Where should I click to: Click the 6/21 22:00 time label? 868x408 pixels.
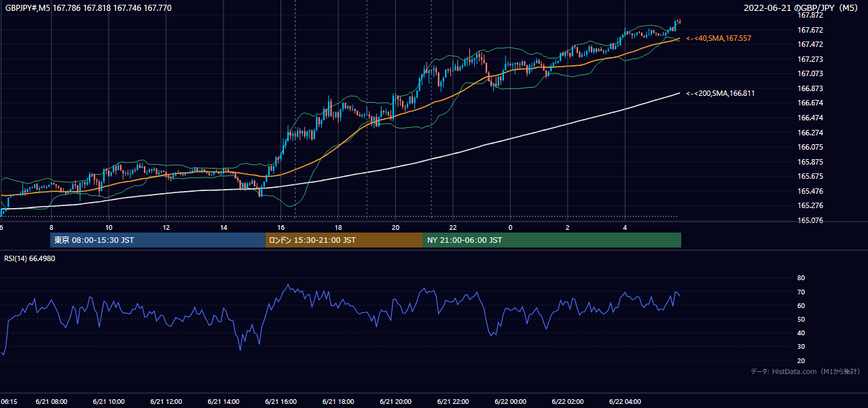[x=453, y=402]
